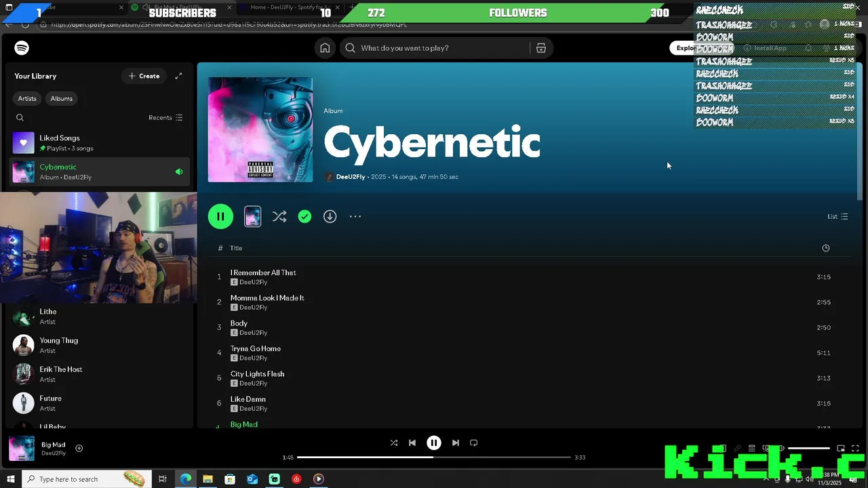This screenshot has width=868, height=488.
Task: Select track 'Like Damn'
Action: (248, 399)
